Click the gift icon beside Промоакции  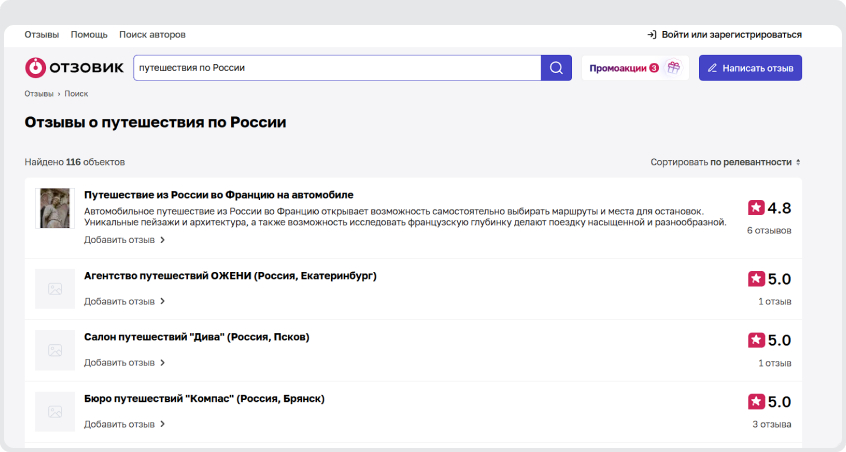point(674,68)
